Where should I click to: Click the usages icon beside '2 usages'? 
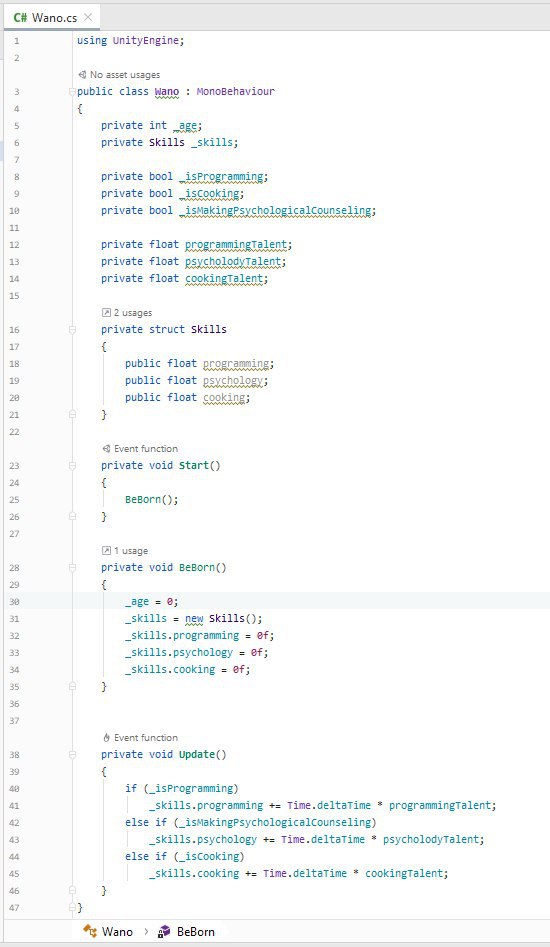point(107,313)
